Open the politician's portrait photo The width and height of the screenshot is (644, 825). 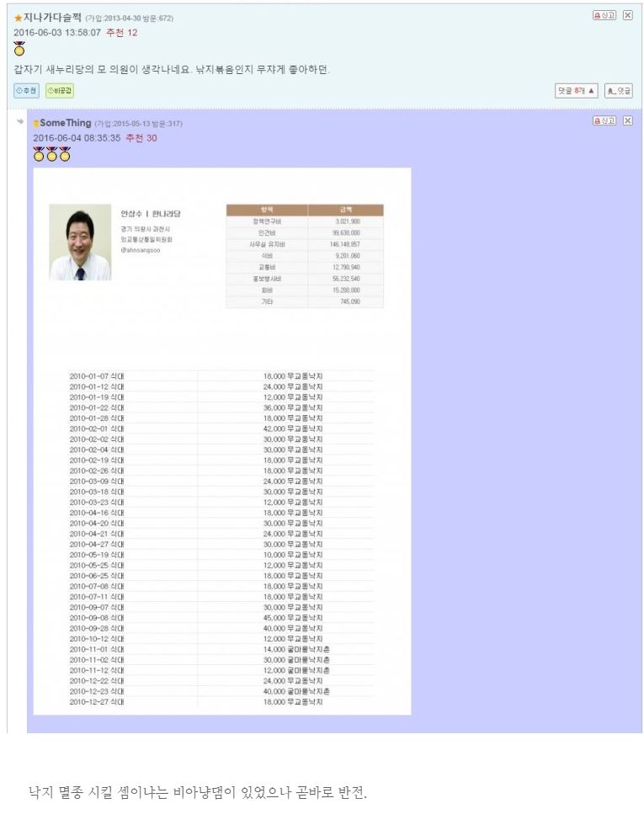[80, 242]
